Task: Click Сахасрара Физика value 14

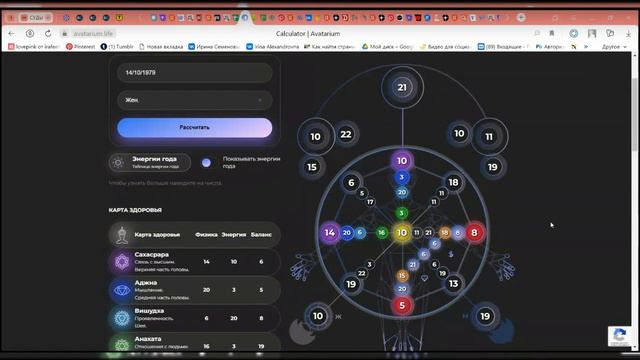Action: click(207, 262)
